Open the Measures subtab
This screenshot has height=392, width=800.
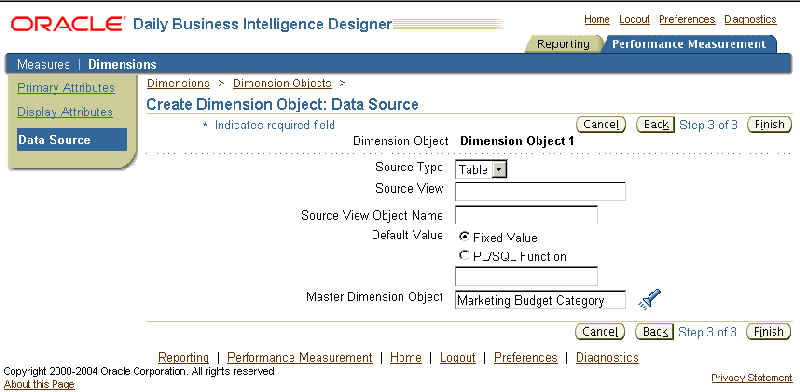[x=43, y=64]
